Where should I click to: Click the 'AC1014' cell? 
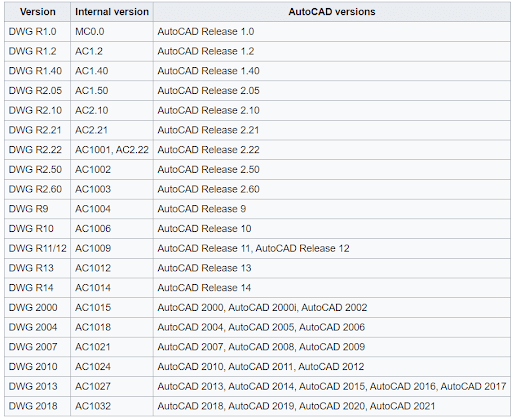(112, 288)
